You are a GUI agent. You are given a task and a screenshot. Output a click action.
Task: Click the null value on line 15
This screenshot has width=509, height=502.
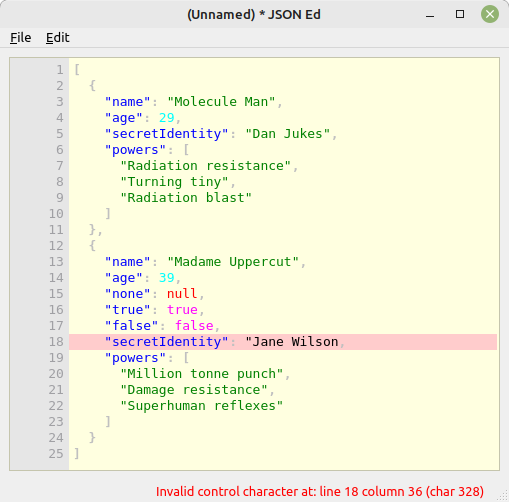(x=182, y=294)
